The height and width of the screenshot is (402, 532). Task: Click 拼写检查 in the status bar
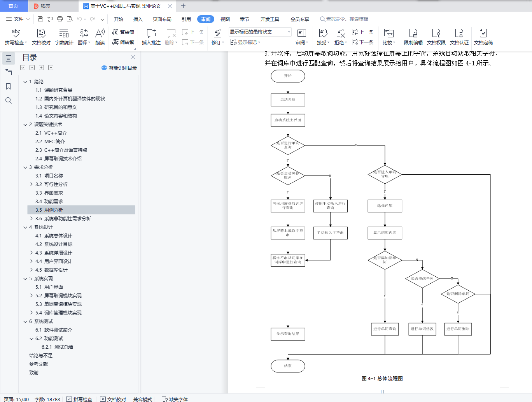(x=79, y=399)
